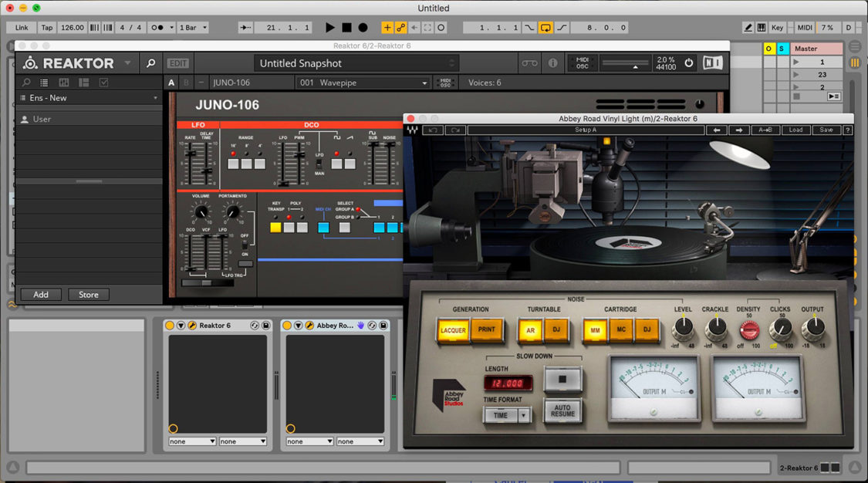Click the Waves logo in the plugin title bar
Screen dimensions: 868x483
tap(412, 130)
